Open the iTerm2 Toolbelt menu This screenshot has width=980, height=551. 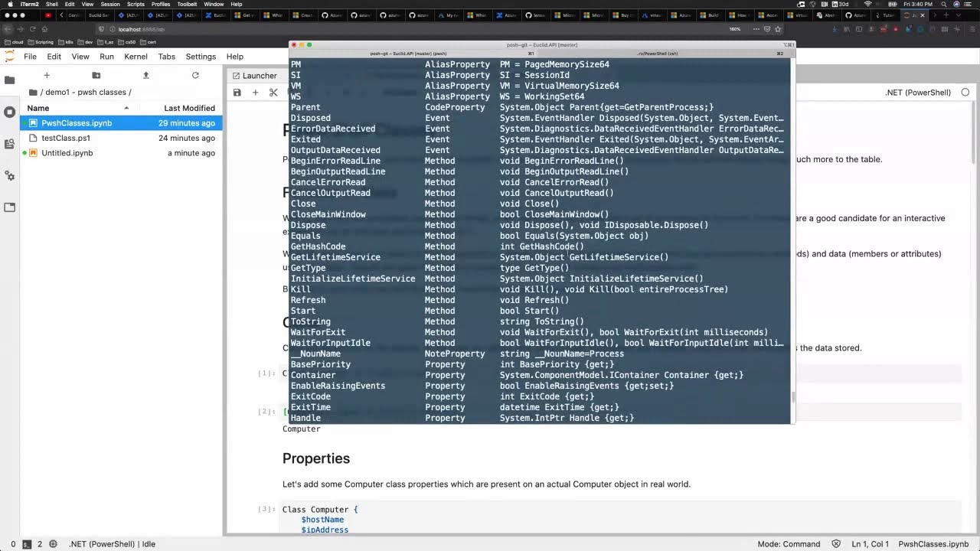pos(187,4)
